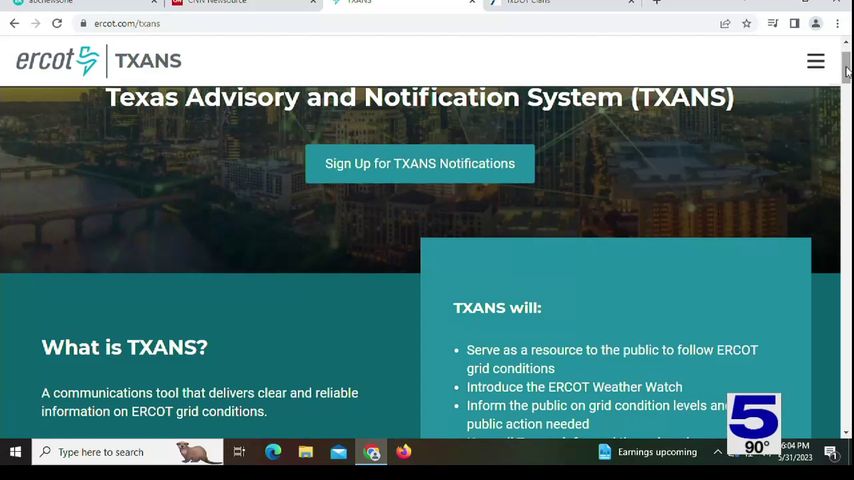Image resolution: width=854 pixels, height=480 pixels.
Task: Open the Chrome profile avatar
Action: coord(816,23)
